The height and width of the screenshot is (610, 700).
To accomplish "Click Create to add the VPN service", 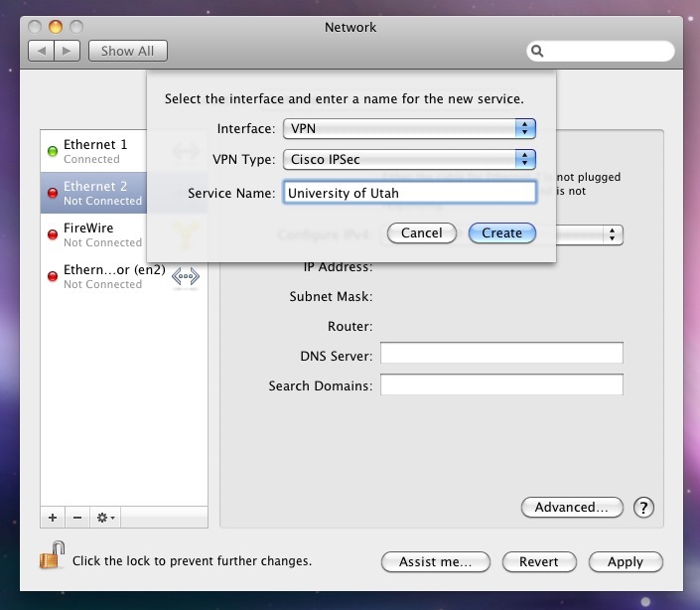I will (501, 233).
